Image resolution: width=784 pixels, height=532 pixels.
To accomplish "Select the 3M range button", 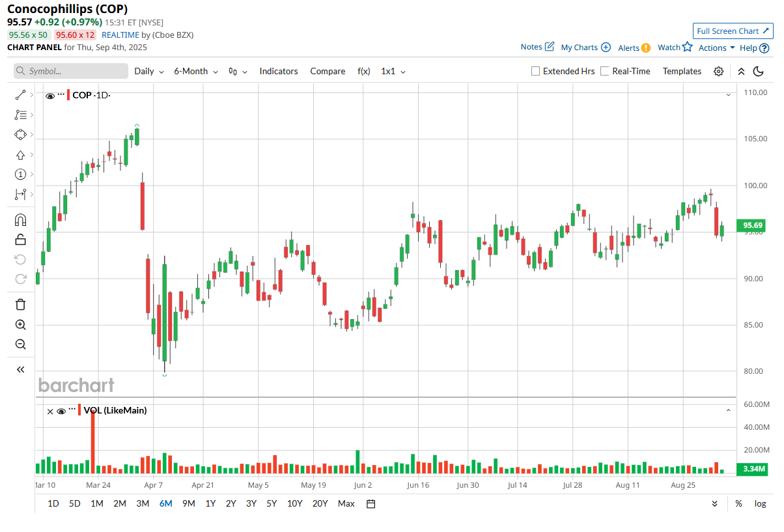I will (143, 503).
